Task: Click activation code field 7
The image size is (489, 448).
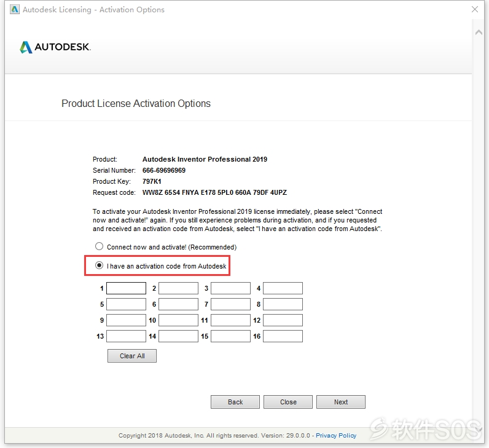Action: 230,304
